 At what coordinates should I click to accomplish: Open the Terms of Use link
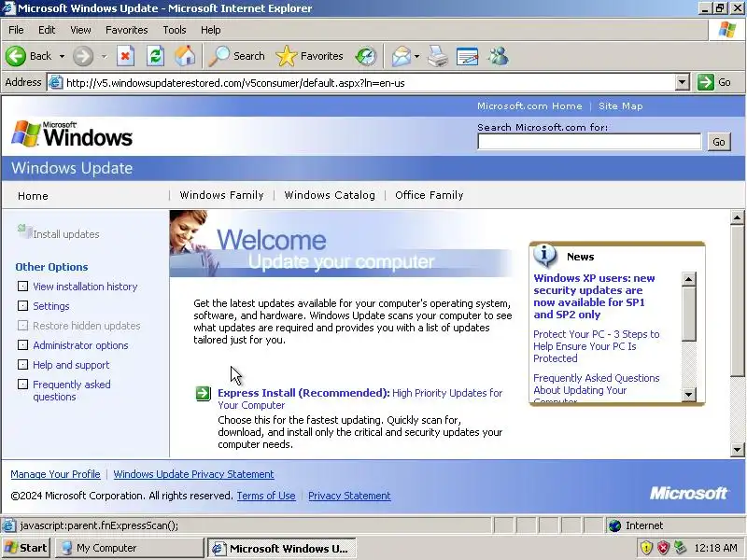[x=266, y=496]
